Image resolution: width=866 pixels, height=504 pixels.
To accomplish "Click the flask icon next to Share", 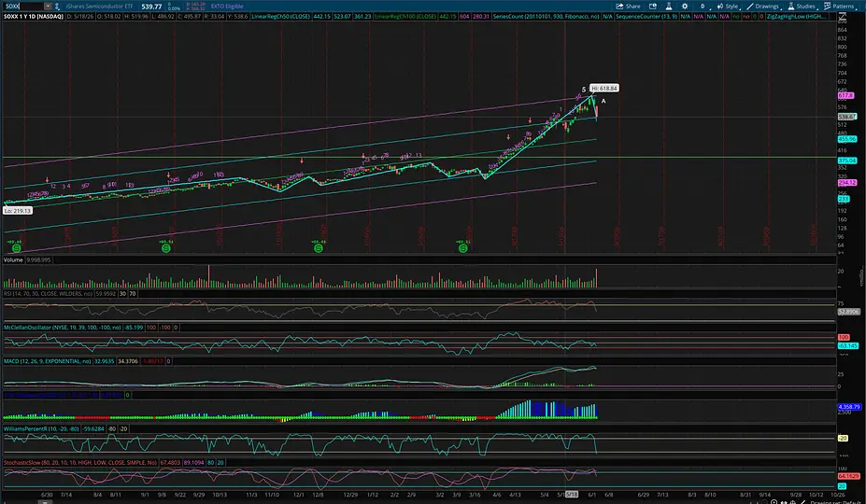I will click(668, 7).
